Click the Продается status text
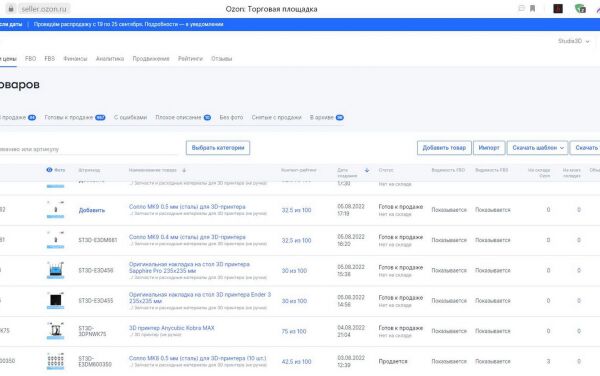600x376 pixels. [393, 361]
